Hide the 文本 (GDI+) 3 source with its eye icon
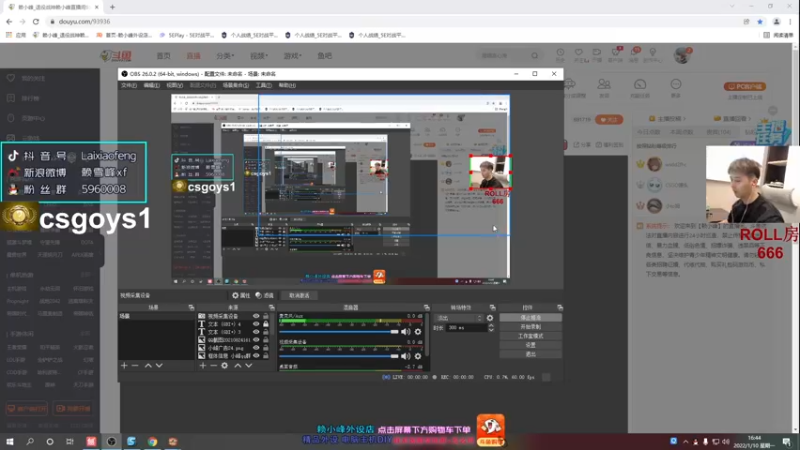 (256, 332)
